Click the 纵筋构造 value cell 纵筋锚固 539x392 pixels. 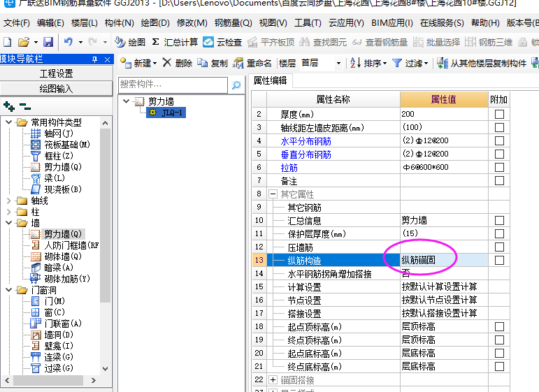[x=444, y=260]
